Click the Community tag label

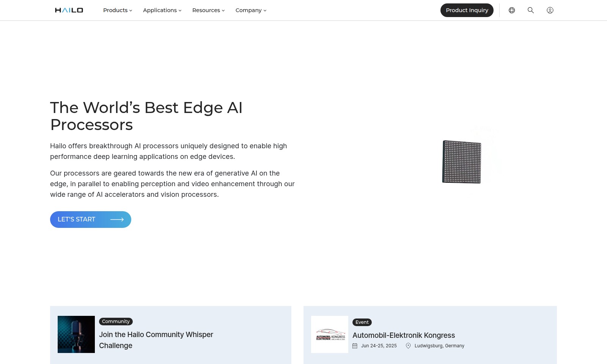tap(116, 322)
